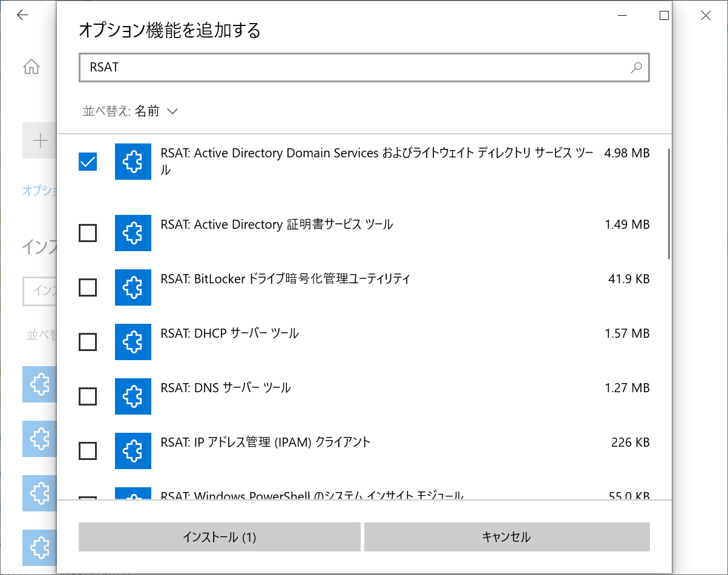The image size is (728, 575).
Task: Click the back arrow at top left
Action: 22,15
